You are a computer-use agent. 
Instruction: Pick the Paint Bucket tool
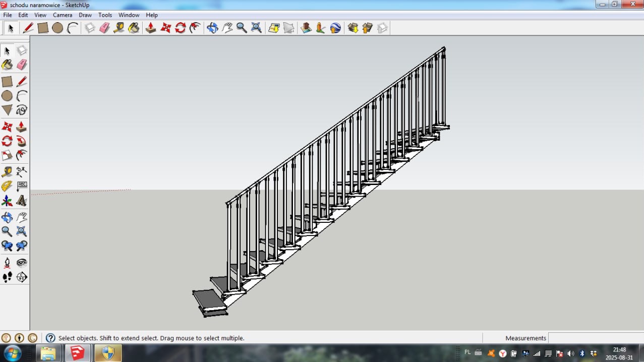click(x=8, y=65)
